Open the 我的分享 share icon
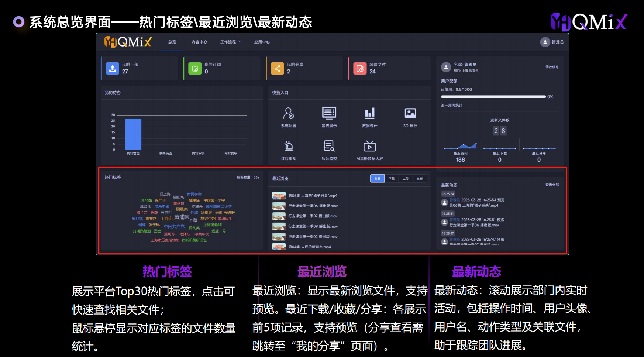Image resolution: width=644 pixels, height=357 pixels. [x=278, y=68]
